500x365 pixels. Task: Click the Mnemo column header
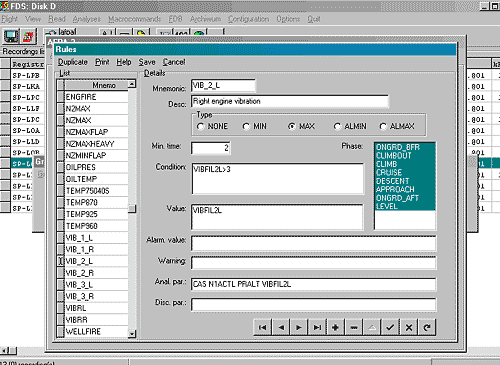[x=96, y=85]
